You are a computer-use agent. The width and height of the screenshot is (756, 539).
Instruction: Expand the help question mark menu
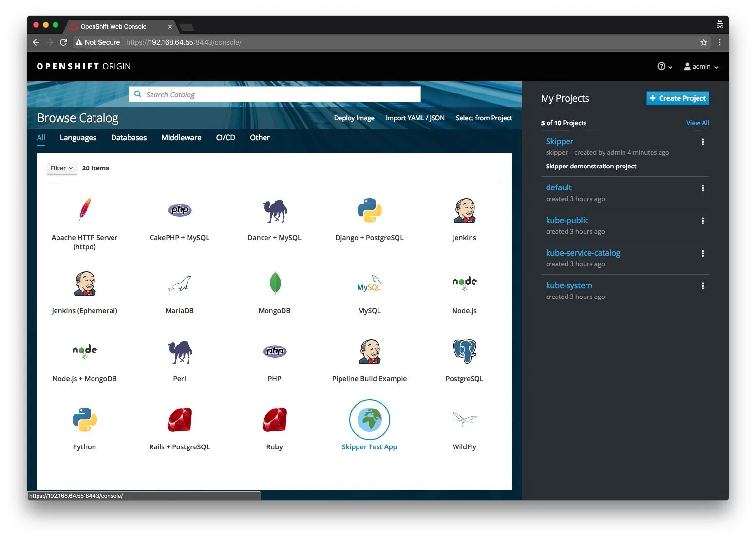click(x=664, y=66)
